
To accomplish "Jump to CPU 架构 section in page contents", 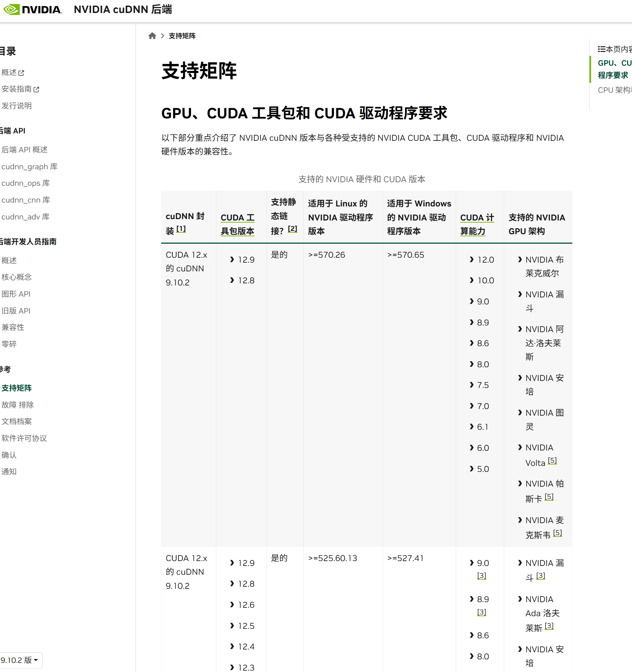I will coord(615,90).
